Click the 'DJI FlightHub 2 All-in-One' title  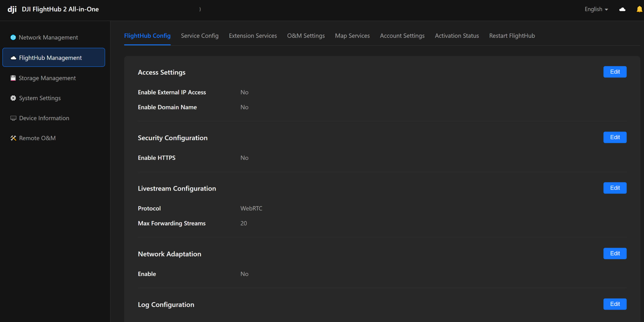tap(60, 9)
